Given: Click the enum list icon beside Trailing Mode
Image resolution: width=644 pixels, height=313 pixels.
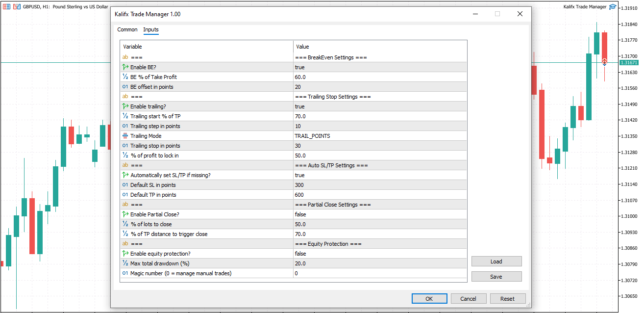Looking at the screenshot, I should (x=125, y=136).
